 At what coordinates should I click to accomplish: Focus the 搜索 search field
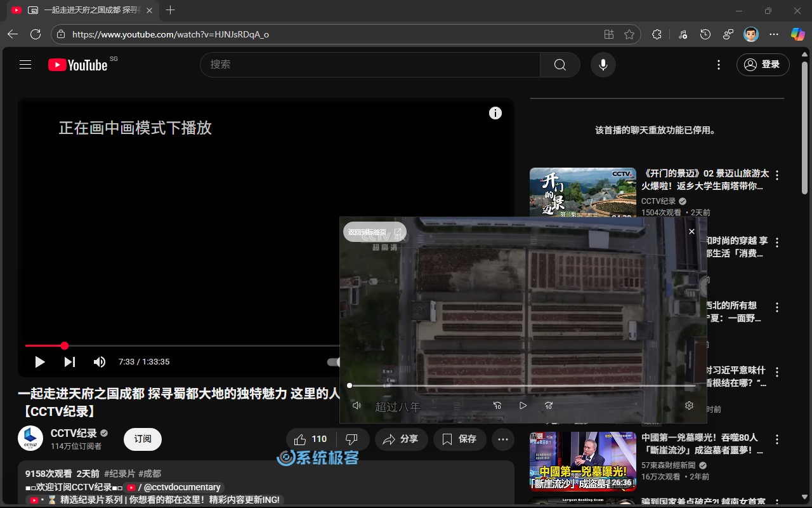tap(370, 65)
